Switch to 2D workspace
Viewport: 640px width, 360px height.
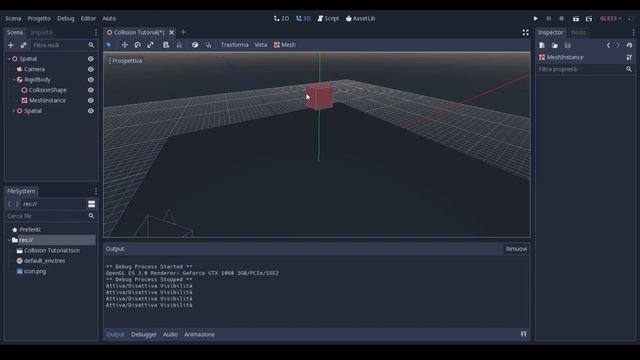click(x=282, y=18)
